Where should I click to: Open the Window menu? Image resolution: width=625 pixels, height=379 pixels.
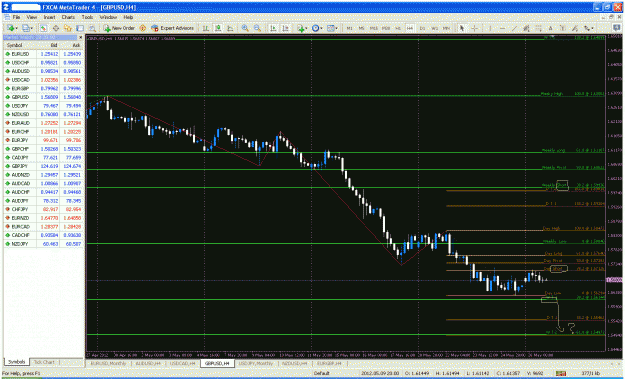(x=108, y=17)
